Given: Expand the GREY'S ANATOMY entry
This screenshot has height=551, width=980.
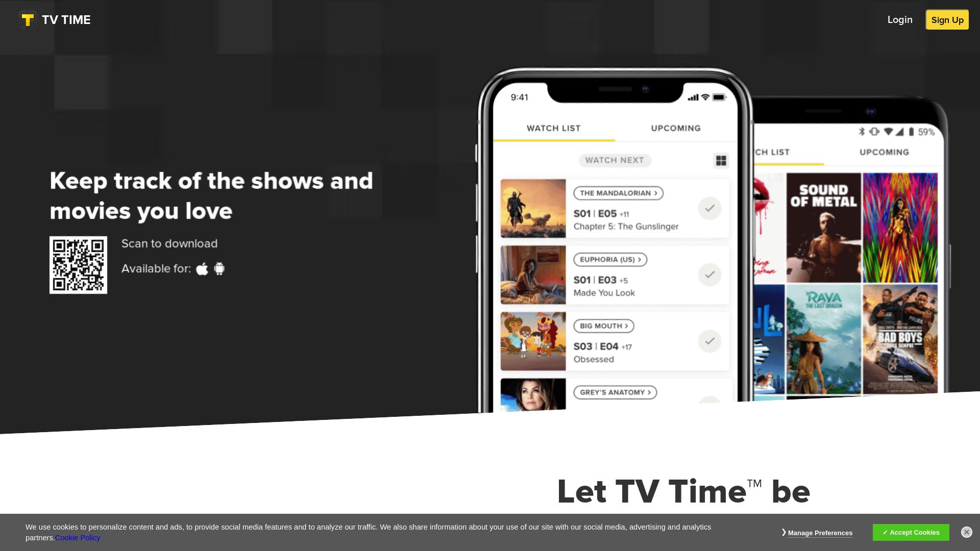Looking at the screenshot, I should point(615,392).
